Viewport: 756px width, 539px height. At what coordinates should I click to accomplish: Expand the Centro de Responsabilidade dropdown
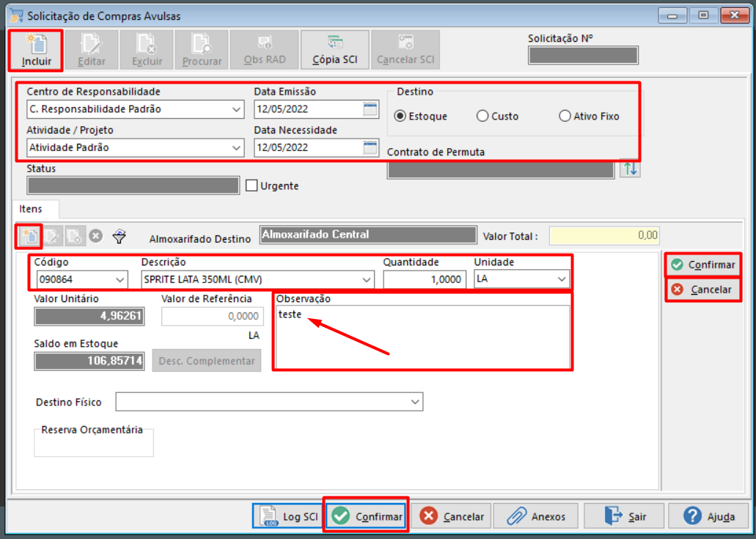click(x=236, y=109)
